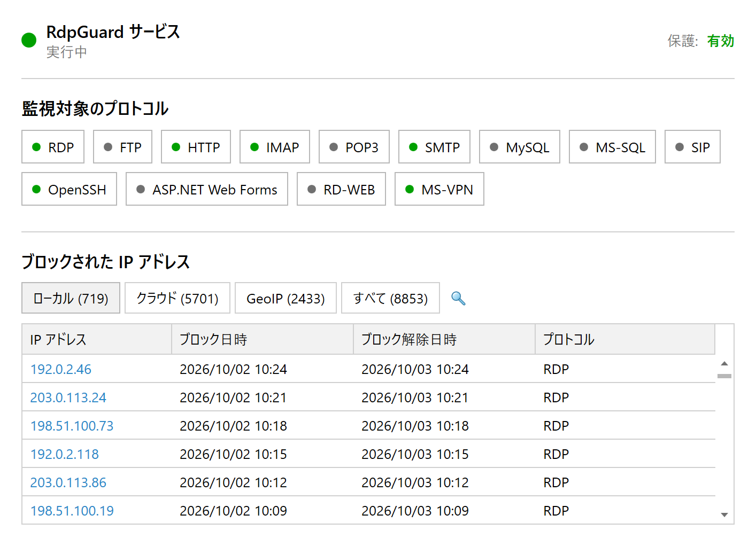Select block time 2026/10/02 10:18
Image resolution: width=756 pixels, height=546 pixels.
coord(233,426)
